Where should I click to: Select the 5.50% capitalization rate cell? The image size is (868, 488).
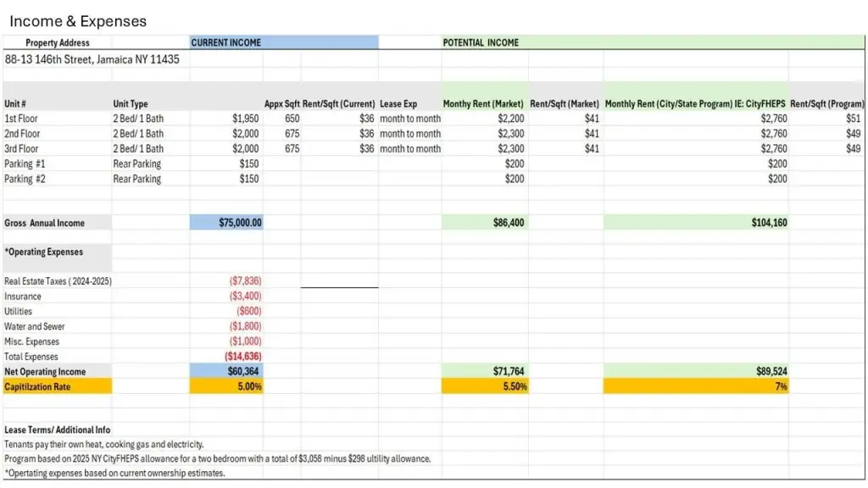pos(510,386)
